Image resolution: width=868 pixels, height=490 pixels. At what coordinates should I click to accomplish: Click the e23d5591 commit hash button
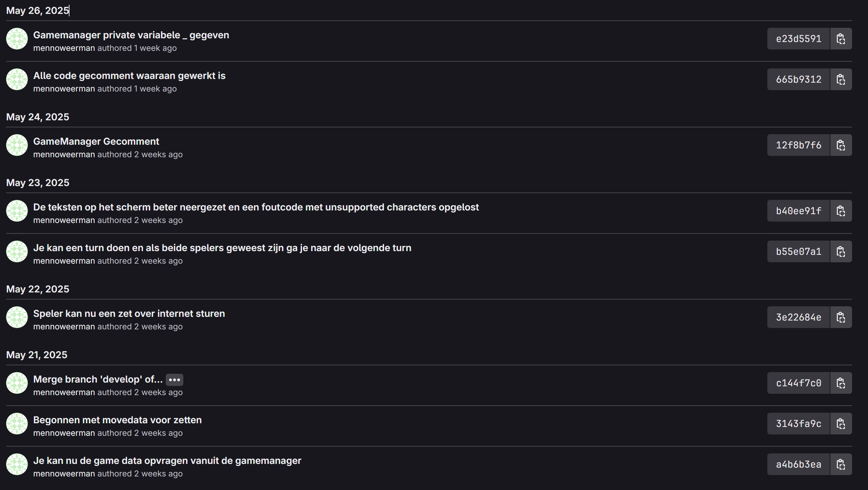point(799,39)
